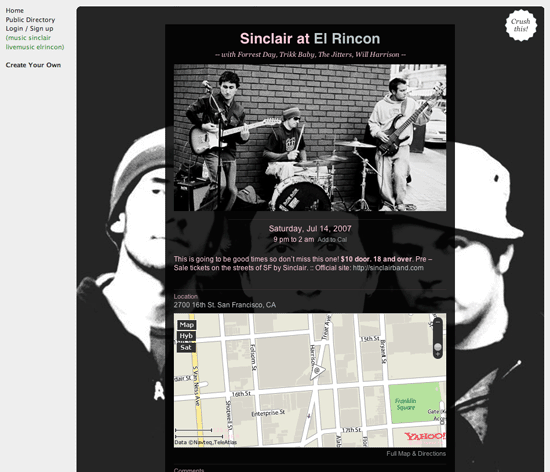This screenshot has height=472, width=550.
Task: Click the band photo
Action: [310, 137]
